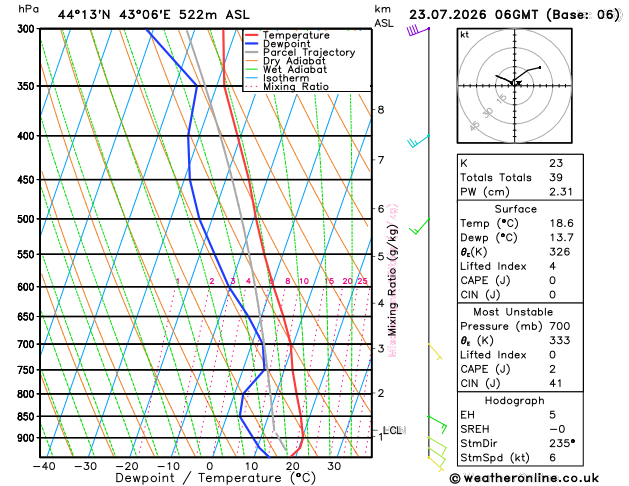Click the weatheronline.co.uk copyright text
Viewport: 629px width, 486px height.
524,478
